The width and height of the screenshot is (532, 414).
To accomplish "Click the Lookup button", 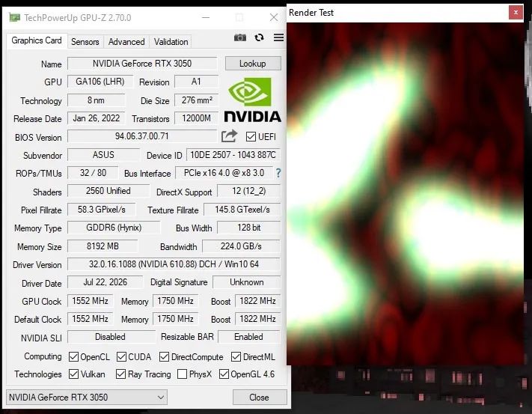I will coord(253,64).
